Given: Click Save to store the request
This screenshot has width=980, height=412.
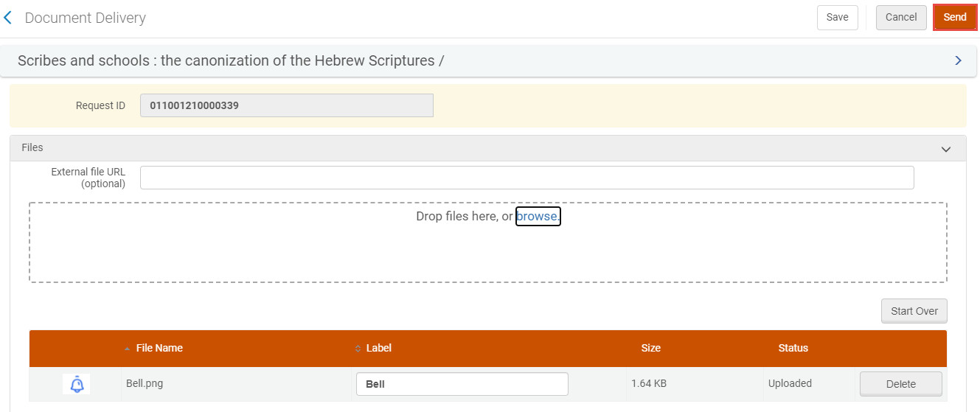Looking at the screenshot, I should (837, 18).
